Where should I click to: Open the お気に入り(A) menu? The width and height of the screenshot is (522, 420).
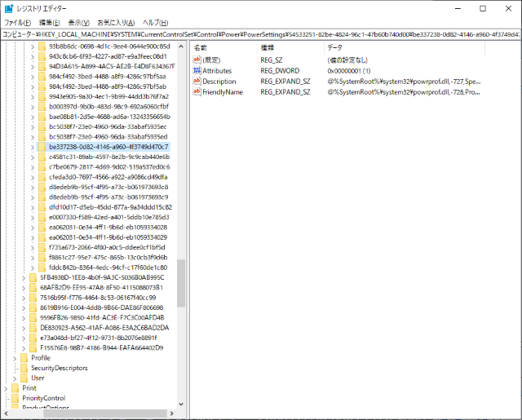pos(117,22)
